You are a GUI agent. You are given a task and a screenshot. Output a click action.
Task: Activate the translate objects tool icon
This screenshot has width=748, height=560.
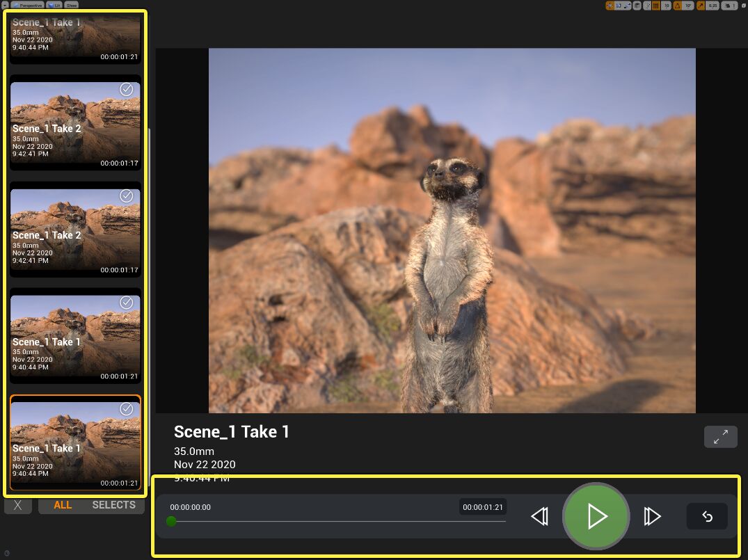coord(619,6)
